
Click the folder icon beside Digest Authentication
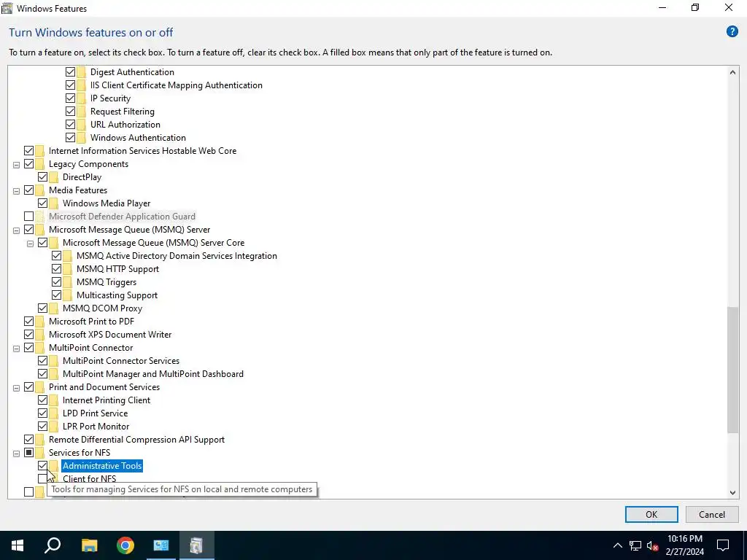click(x=82, y=72)
